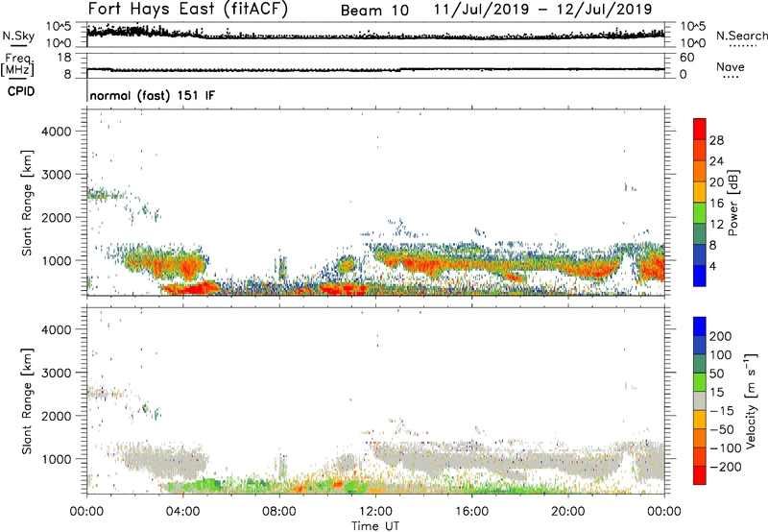The height and width of the screenshot is (532, 768).
Task: Click the "200" value on the velocity color bar
Action: (x=721, y=336)
